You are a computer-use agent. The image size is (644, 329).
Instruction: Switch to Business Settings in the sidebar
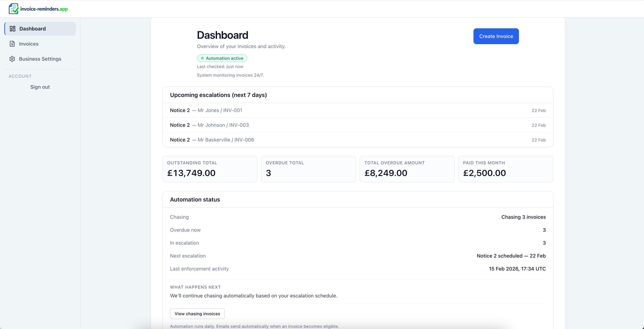pyautogui.click(x=40, y=59)
